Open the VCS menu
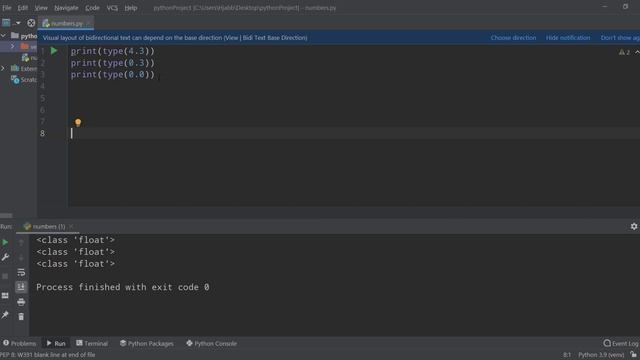640x360 pixels. coord(112,8)
